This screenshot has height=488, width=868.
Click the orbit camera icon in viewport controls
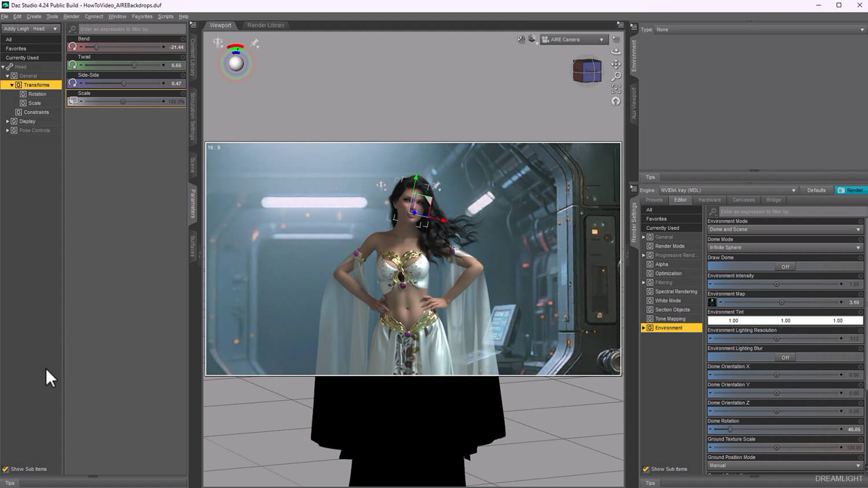(616, 51)
